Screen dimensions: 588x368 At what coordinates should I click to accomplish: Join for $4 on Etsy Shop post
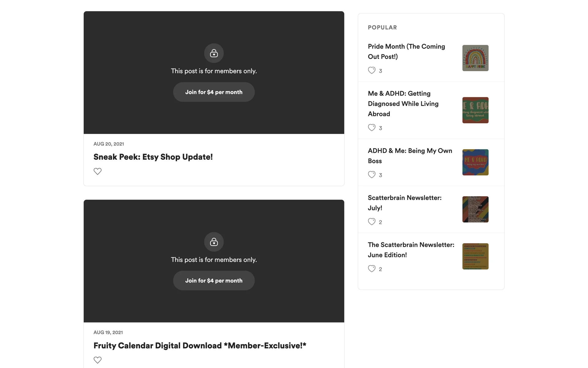click(x=214, y=92)
